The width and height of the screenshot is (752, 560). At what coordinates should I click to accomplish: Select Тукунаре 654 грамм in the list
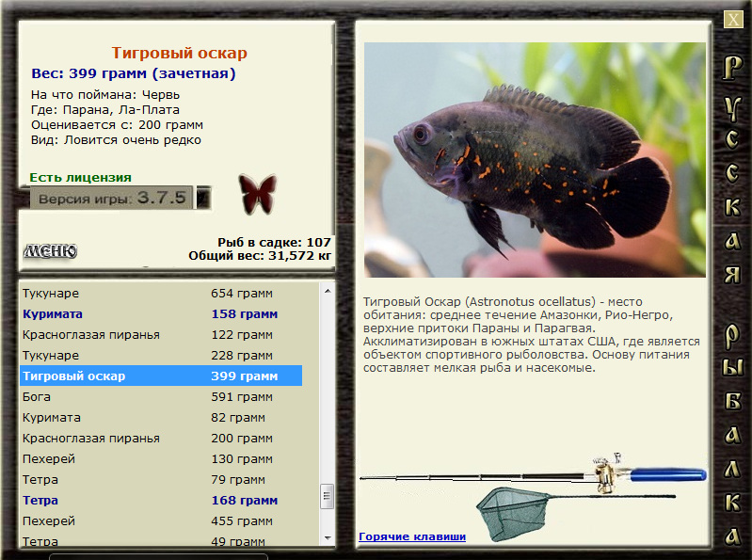161,293
